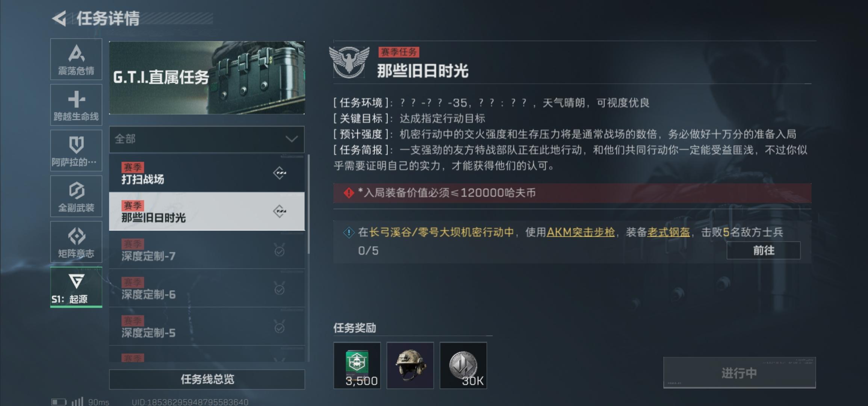The height and width of the screenshot is (406, 868).
Task: Click completed checkmark on 深度定制-6
Action: click(280, 289)
